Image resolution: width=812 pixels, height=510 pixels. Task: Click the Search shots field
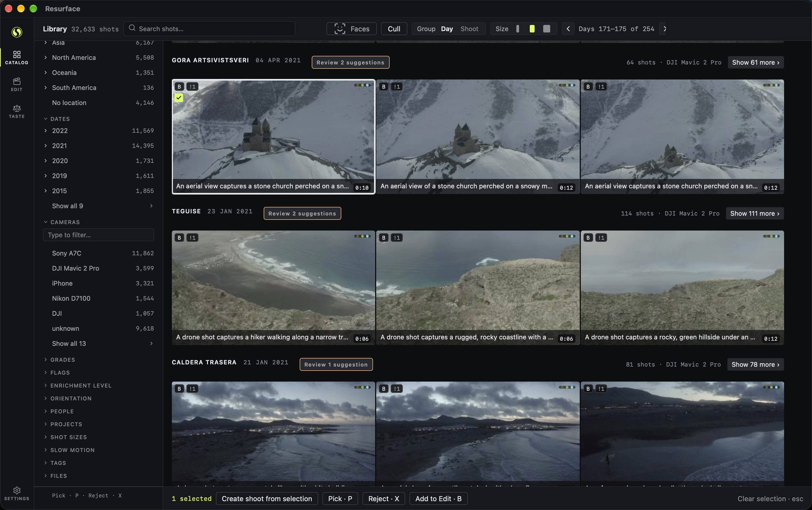pos(209,29)
